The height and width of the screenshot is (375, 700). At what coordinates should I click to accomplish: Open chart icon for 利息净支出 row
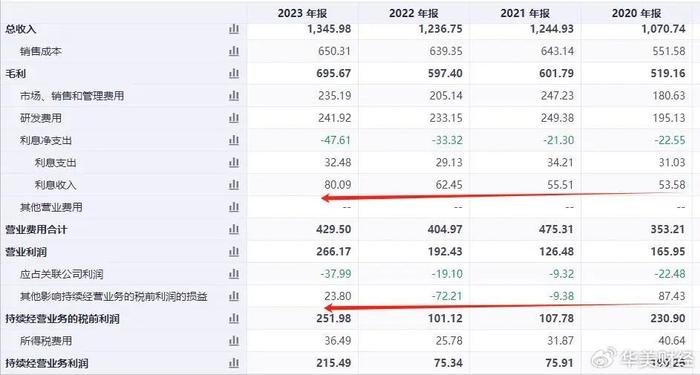click(x=234, y=140)
